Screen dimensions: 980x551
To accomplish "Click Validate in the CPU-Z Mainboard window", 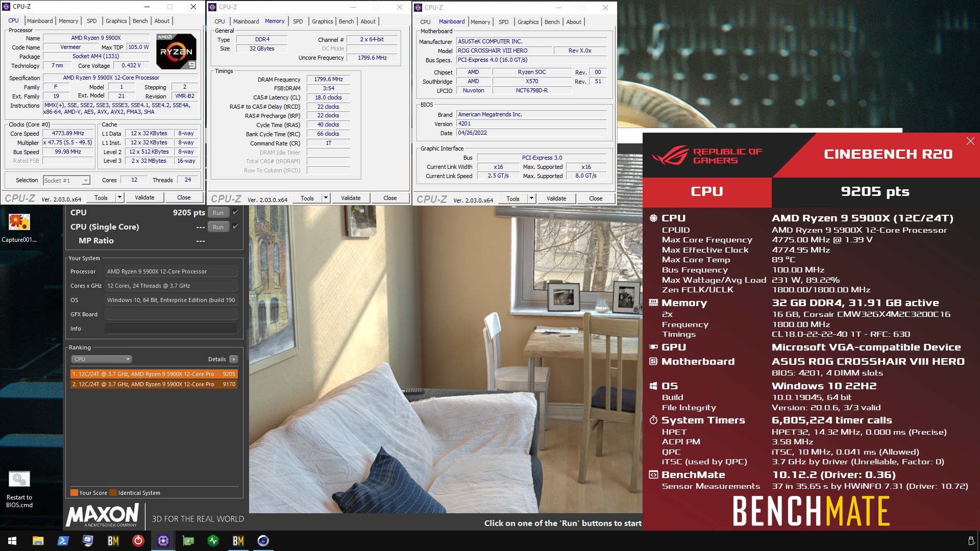I will coord(556,198).
